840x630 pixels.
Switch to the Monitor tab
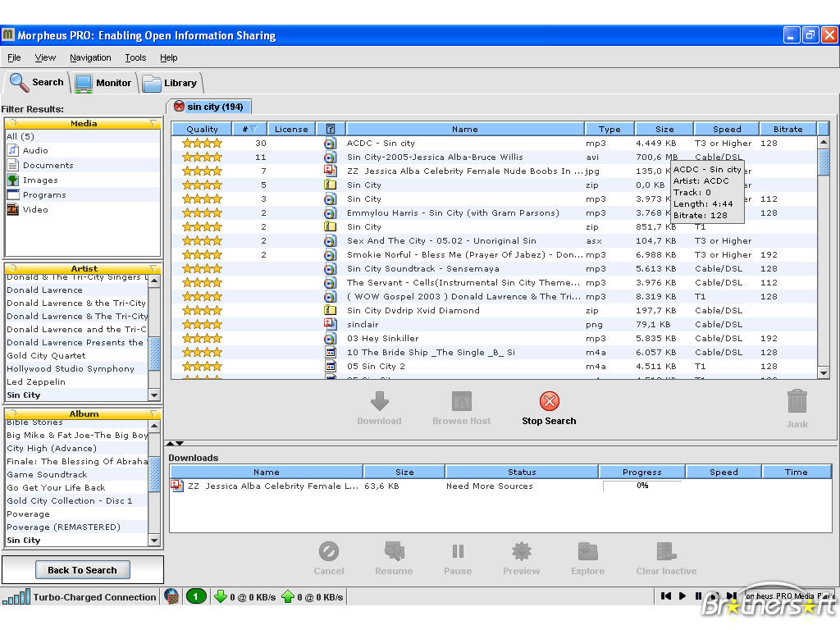pyautogui.click(x=103, y=83)
